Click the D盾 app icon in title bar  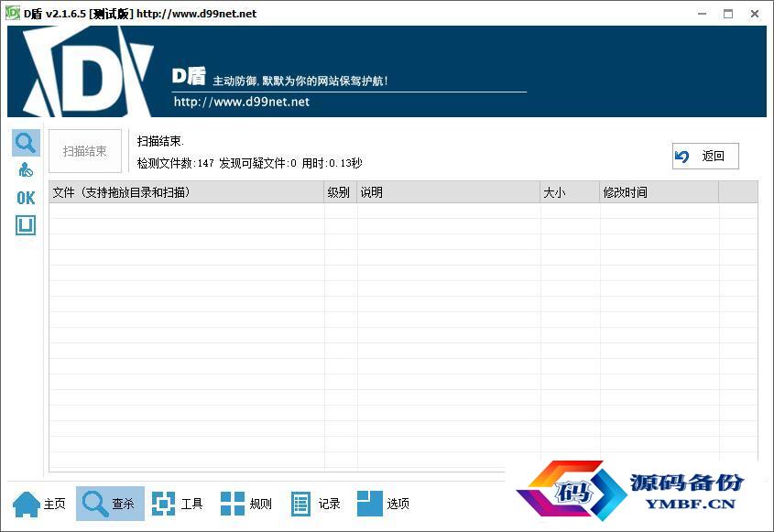point(12,13)
